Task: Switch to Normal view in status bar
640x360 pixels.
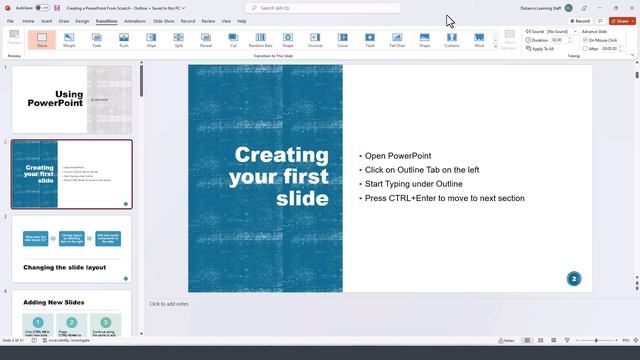Action: [527, 340]
